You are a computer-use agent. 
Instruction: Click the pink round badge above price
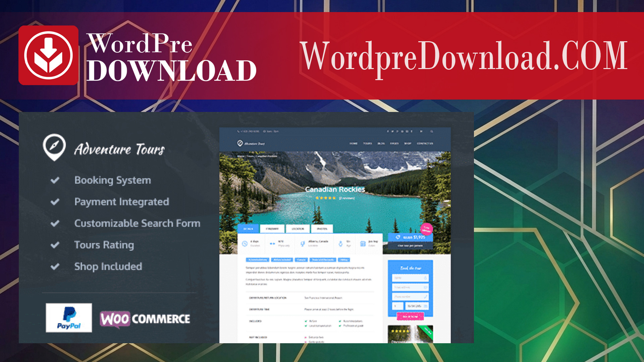pos(426,229)
